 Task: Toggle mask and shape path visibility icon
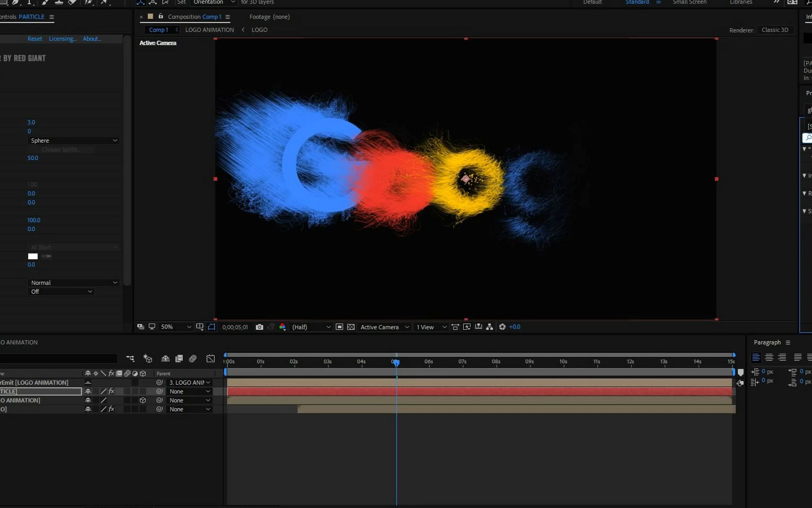coord(211,327)
